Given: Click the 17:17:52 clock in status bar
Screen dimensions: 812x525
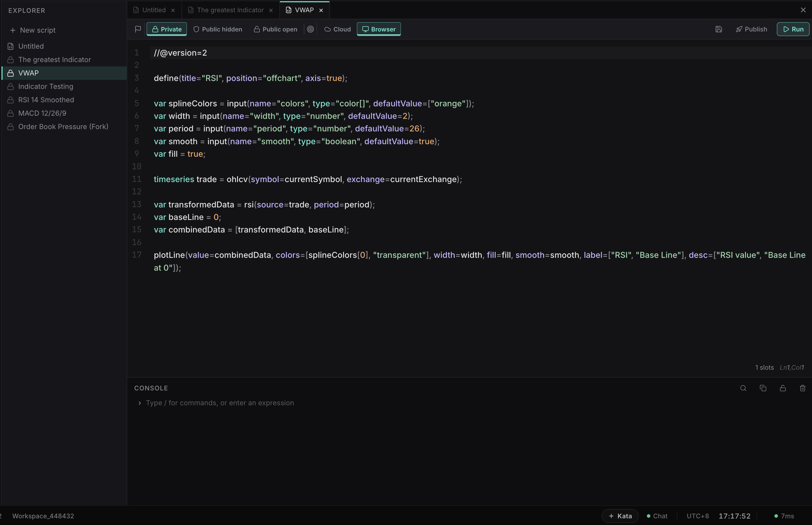Looking at the screenshot, I should [734, 516].
